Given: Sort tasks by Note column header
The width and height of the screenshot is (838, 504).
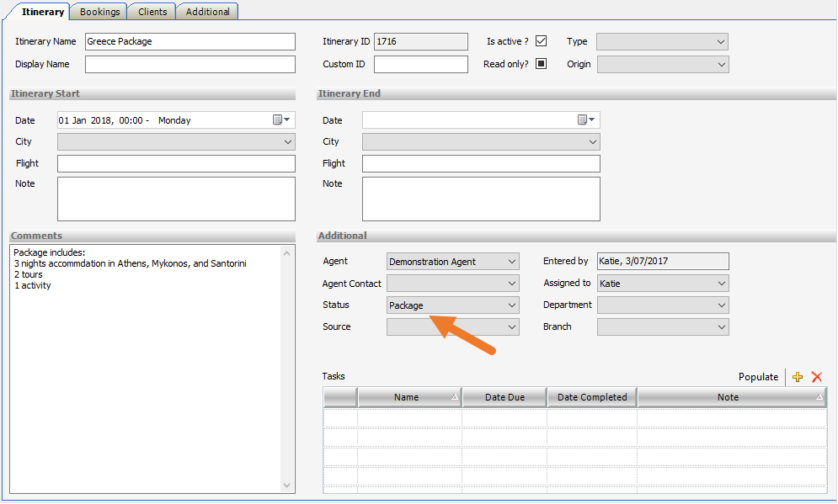Looking at the screenshot, I should click(729, 397).
